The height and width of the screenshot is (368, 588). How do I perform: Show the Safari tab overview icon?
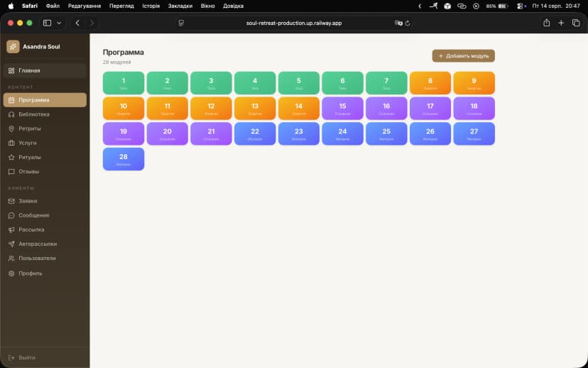click(x=576, y=23)
